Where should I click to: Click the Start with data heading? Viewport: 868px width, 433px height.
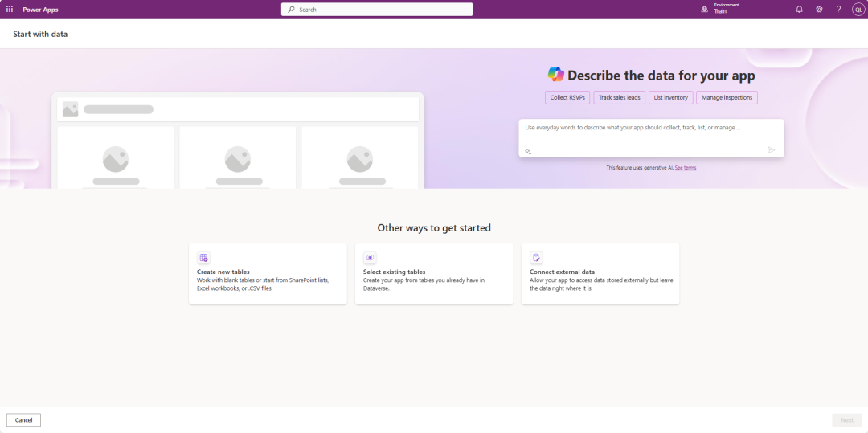pyautogui.click(x=40, y=34)
